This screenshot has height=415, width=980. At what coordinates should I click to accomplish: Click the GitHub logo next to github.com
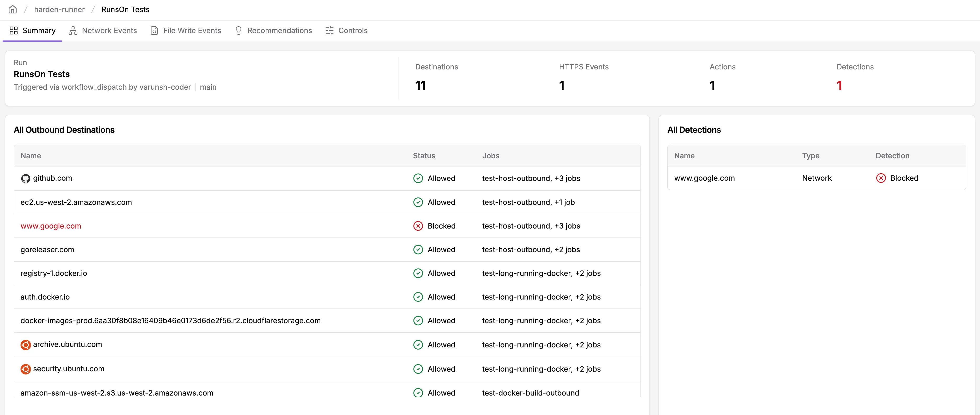[26, 178]
